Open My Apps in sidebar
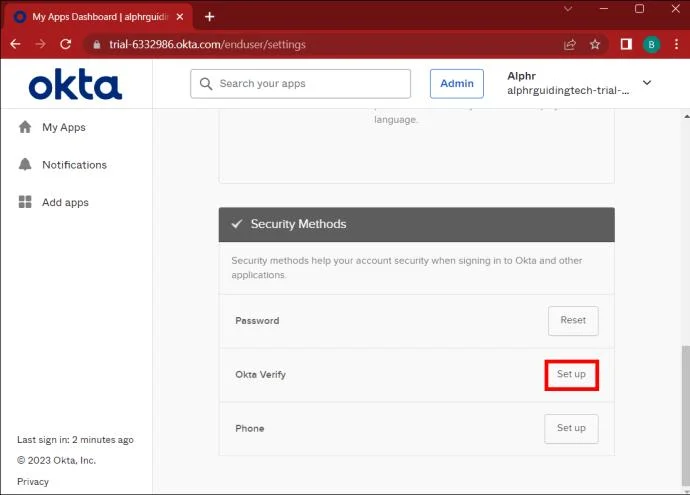Screen dimensions: 690x495 point(64,127)
